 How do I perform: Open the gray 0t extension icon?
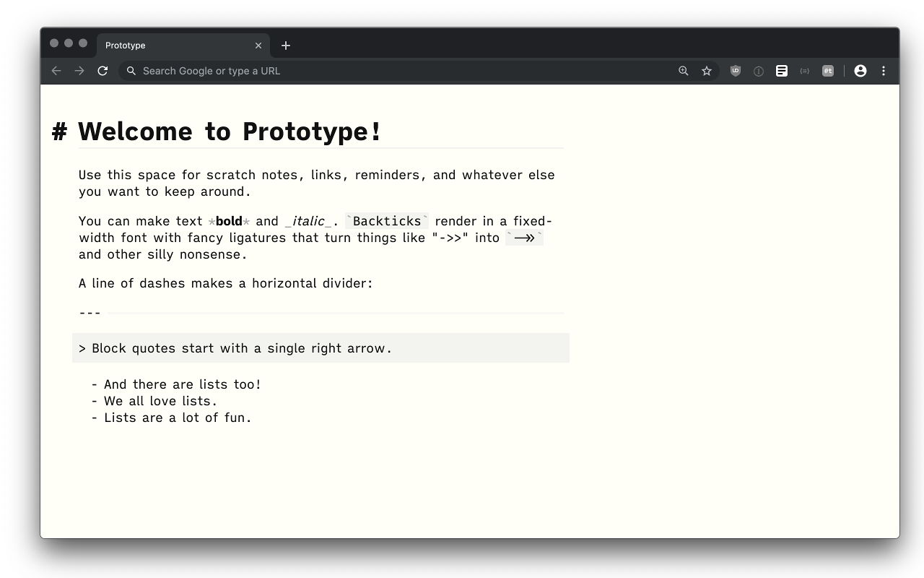(x=828, y=71)
